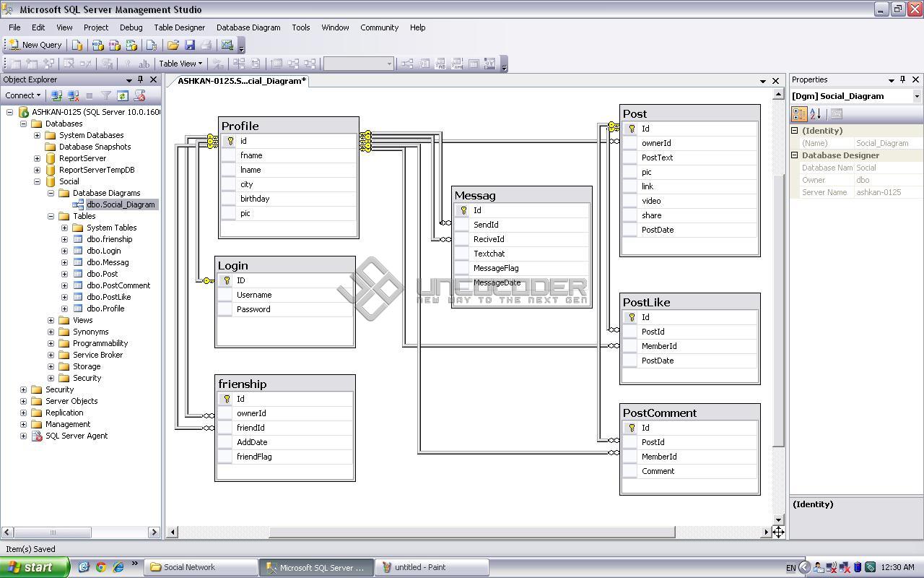Screen dimensions: 924x578
Task: Select the birthday column in Profile table
Action: pyautogui.click(x=289, y=199)
